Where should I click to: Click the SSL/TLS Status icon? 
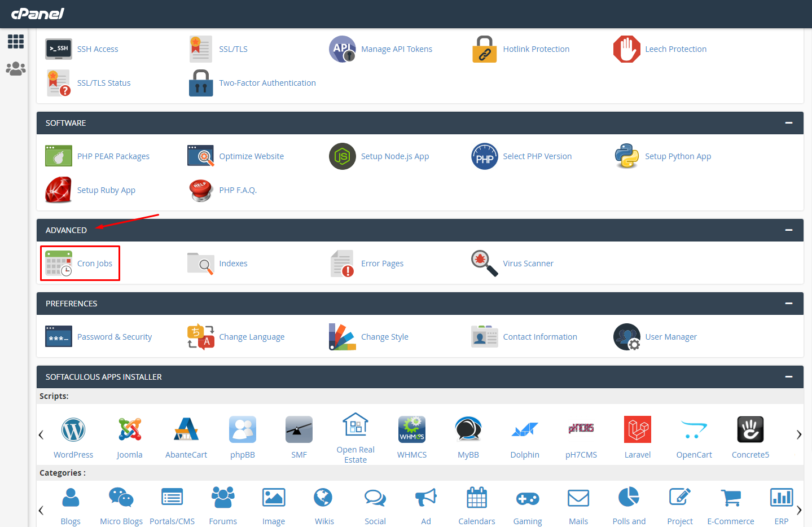click(59, 83)
